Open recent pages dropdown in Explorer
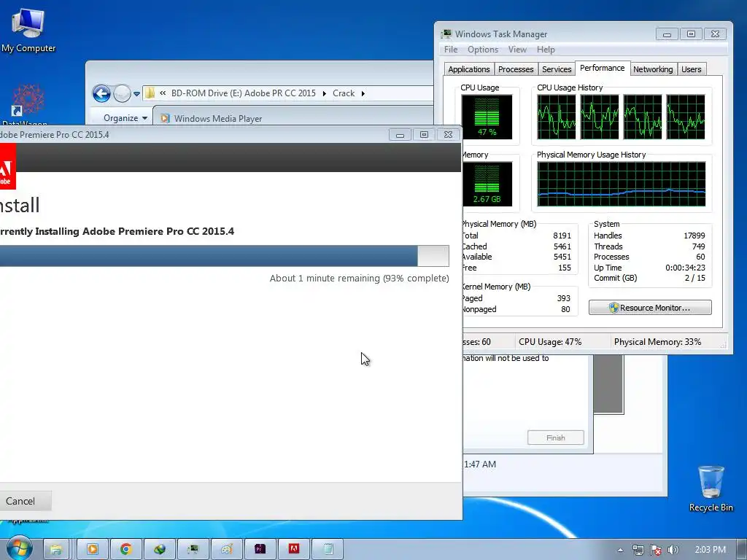Image resolution: width=747 pixels, height=560 pixels. pos(136,94)
